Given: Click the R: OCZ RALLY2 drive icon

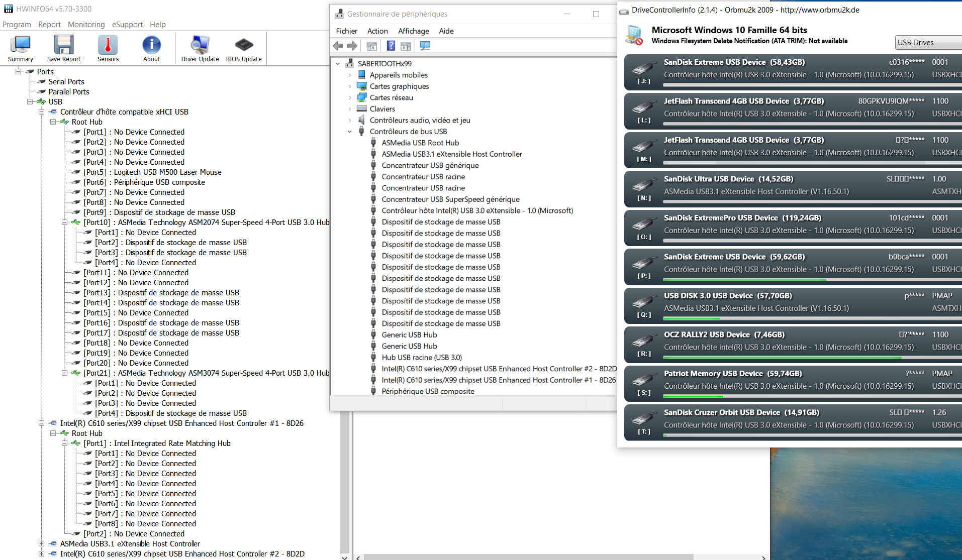Looking at the screenshot, I should [644, 340].
